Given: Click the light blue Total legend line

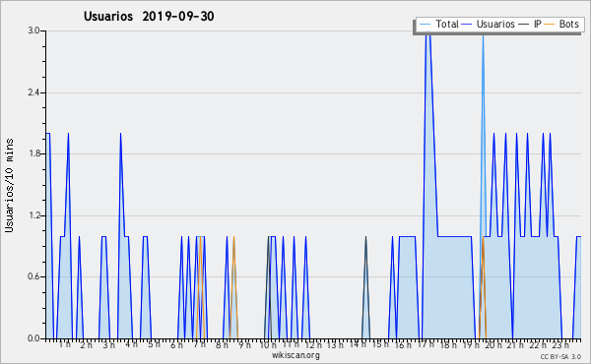Looking at the screenshot, I should point(425,25).
